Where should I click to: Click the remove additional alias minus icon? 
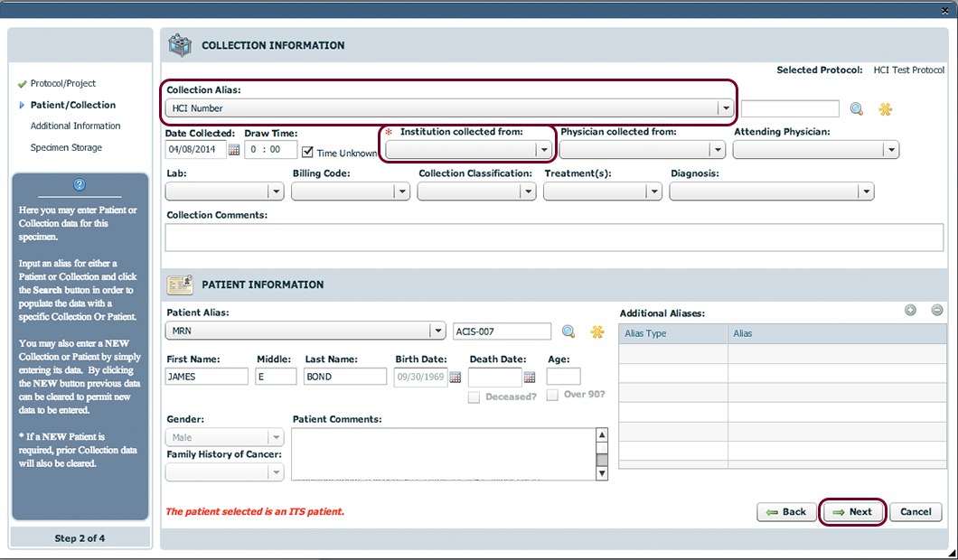937,310
